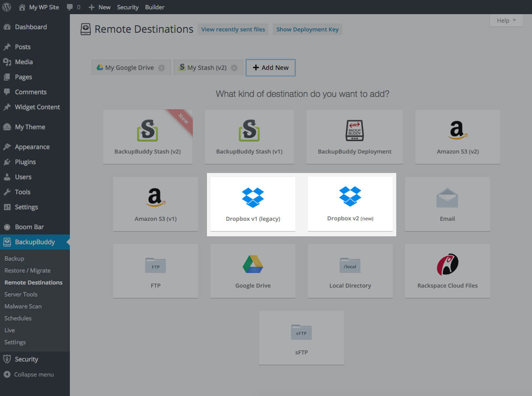This screenshot has width=532, height=396.
Task: Click View recently sent files button
Action: tap(233, 30)
